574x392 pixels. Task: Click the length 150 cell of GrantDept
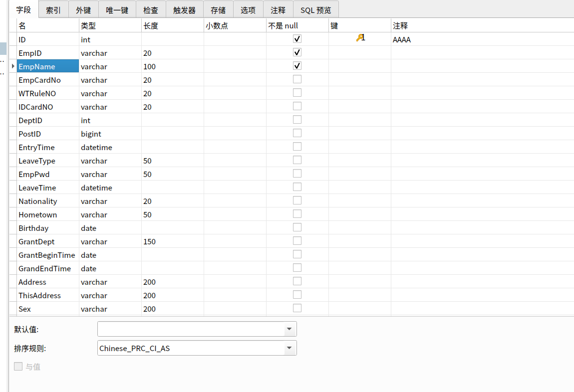[x=172, y=242]
